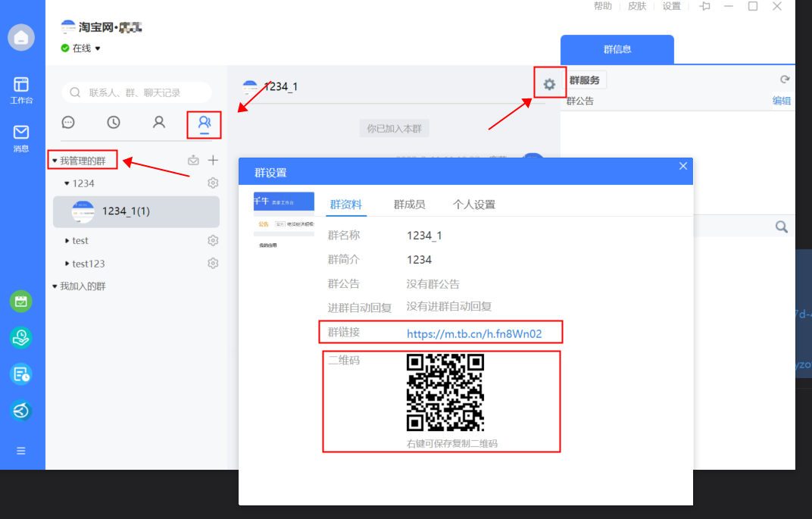This screenshot has width=812, height=519.
Task: Maximize the application window
Action: (753, 6)
